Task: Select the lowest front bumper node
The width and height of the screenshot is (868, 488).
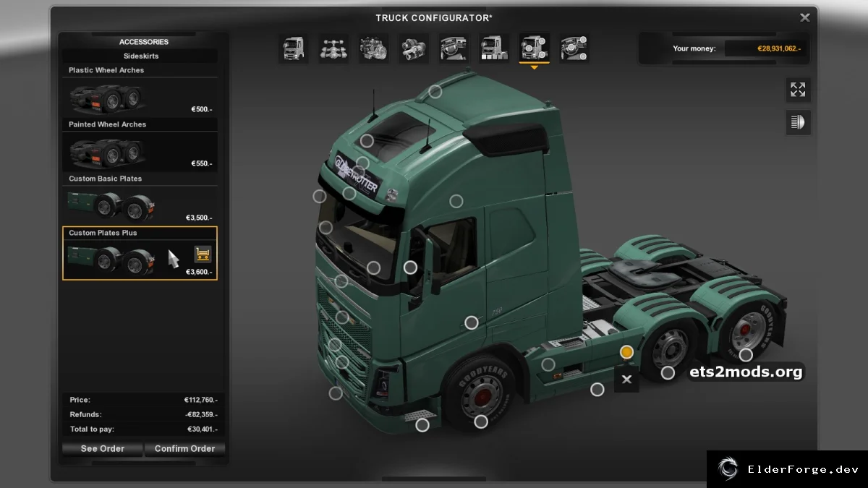Action: (336, 393)
